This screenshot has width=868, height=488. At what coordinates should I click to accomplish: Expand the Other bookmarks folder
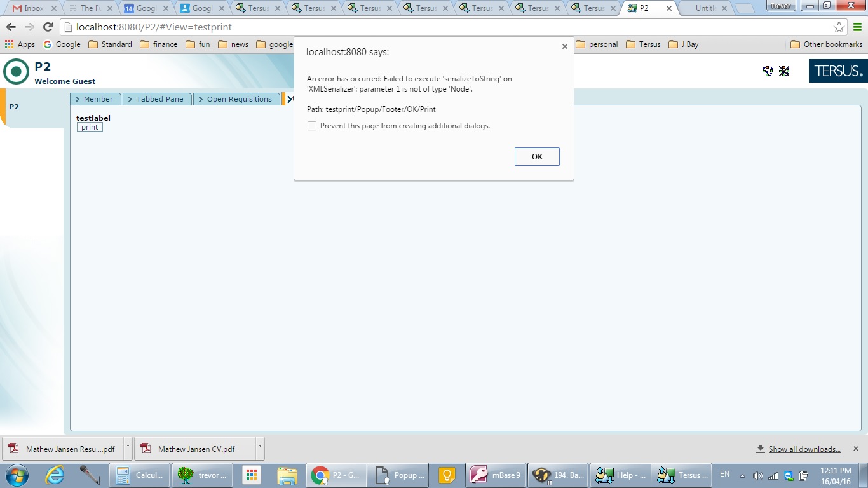tap(826, 44)
